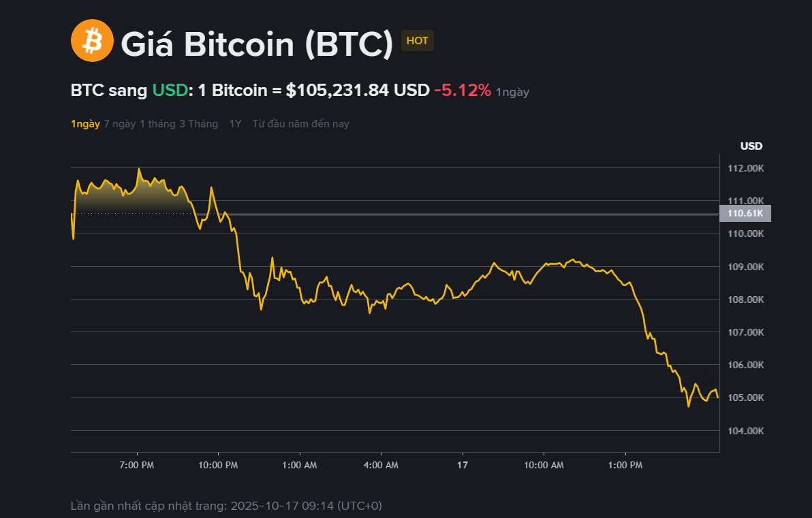Viewport: 812px width, 518px height.
Task: Click the 4:00 AM time axis label
Action: click(381, 466)
